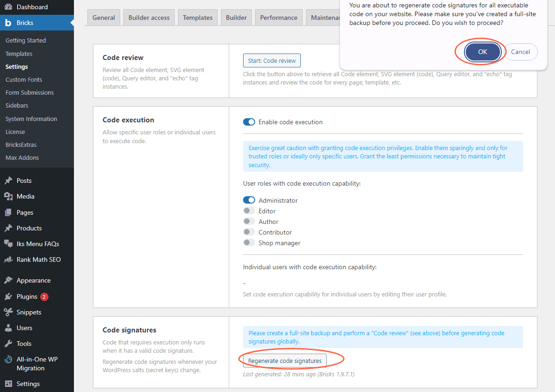The width and height of the screenshot is (555, 392).
Task: Click the blue backup notice in Code signatures
Action: (x=383, y=337)
